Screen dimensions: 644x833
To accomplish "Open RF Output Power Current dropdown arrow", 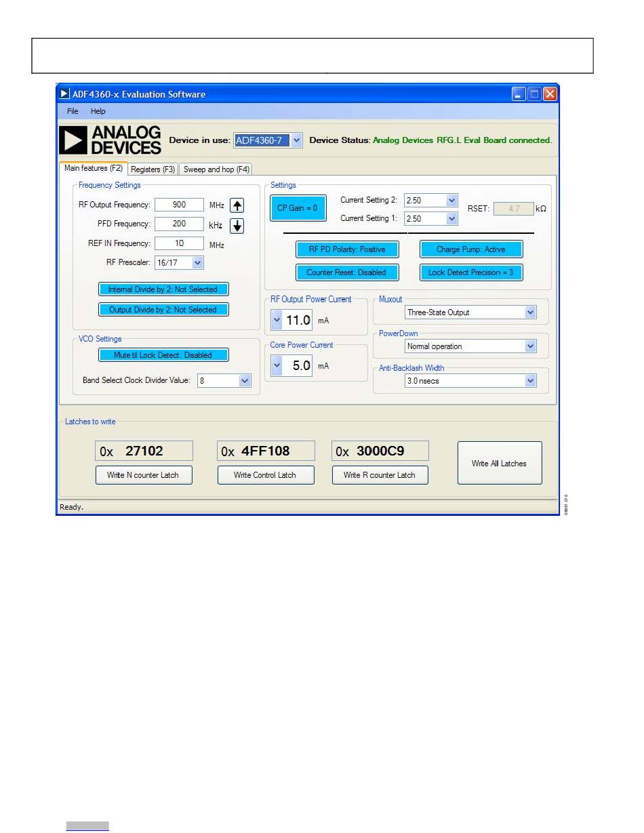I will pyautogui.click(x=277, y=320).
